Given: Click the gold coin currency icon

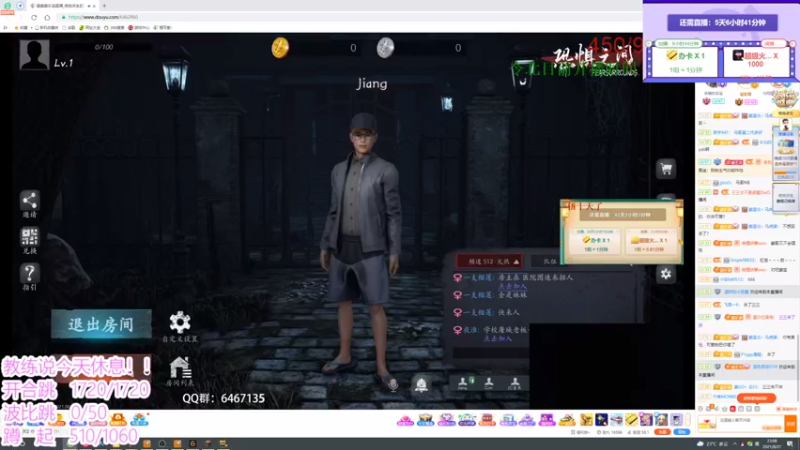Looking at the screenshot, I should (280, 47).
